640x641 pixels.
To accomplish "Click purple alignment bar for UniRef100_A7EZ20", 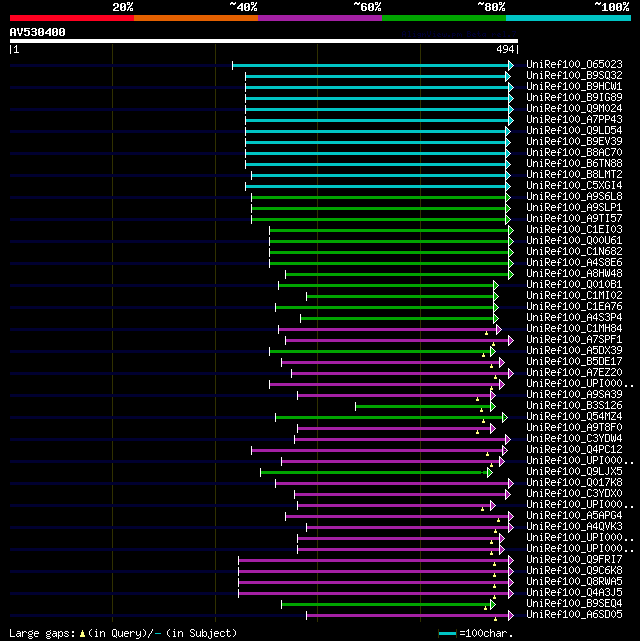I will (x=402, y=374).
